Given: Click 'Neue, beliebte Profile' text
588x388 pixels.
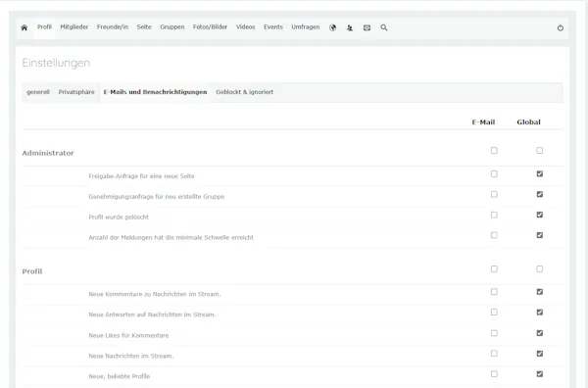Looking at the screenshot, I should pos(120,376).
